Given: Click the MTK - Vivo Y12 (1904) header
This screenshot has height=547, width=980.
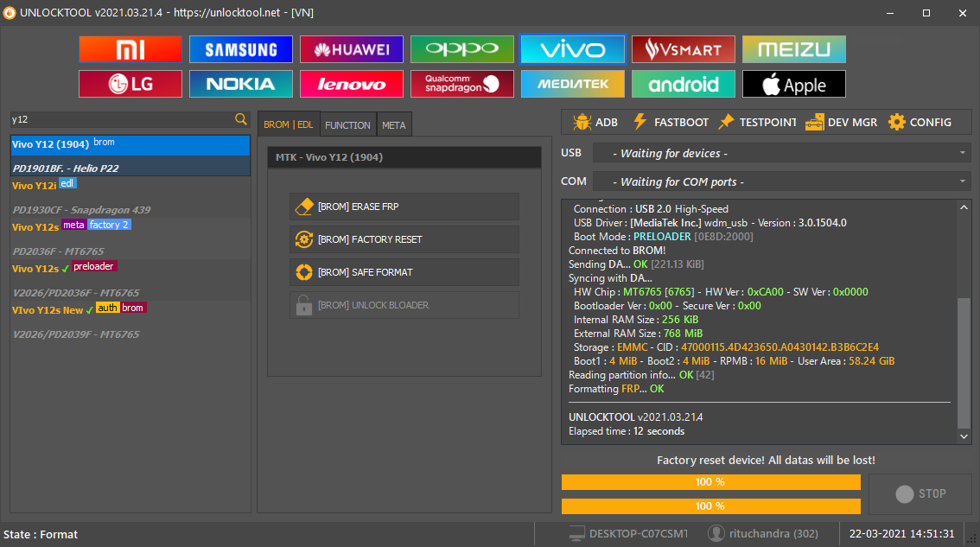Looking at the screenshot, I should 404,157.
